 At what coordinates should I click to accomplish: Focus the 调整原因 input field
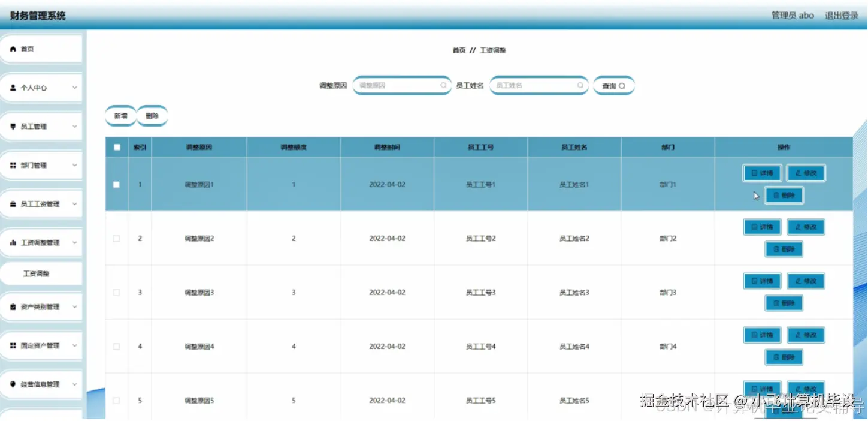401,85
